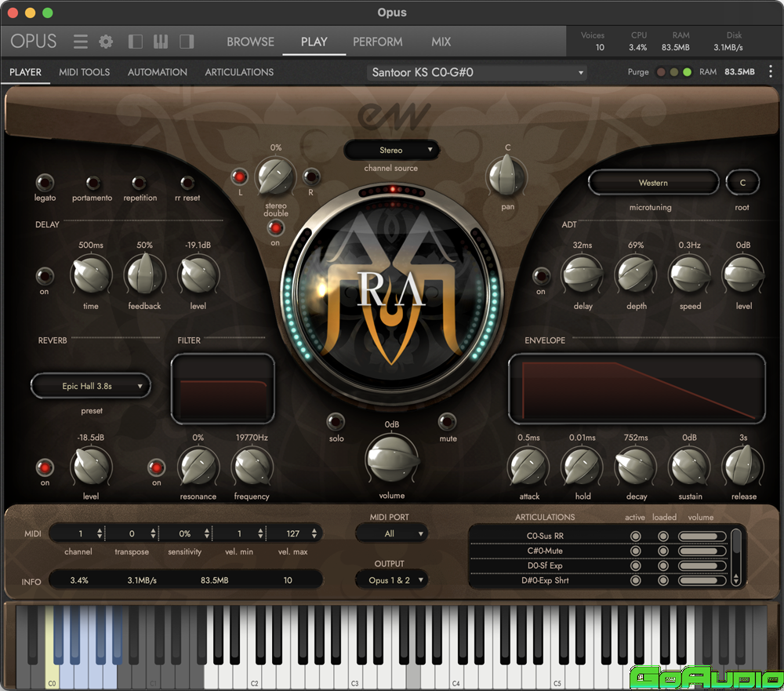Open the ARTICULATIONS tab

(x=239, y=72)
